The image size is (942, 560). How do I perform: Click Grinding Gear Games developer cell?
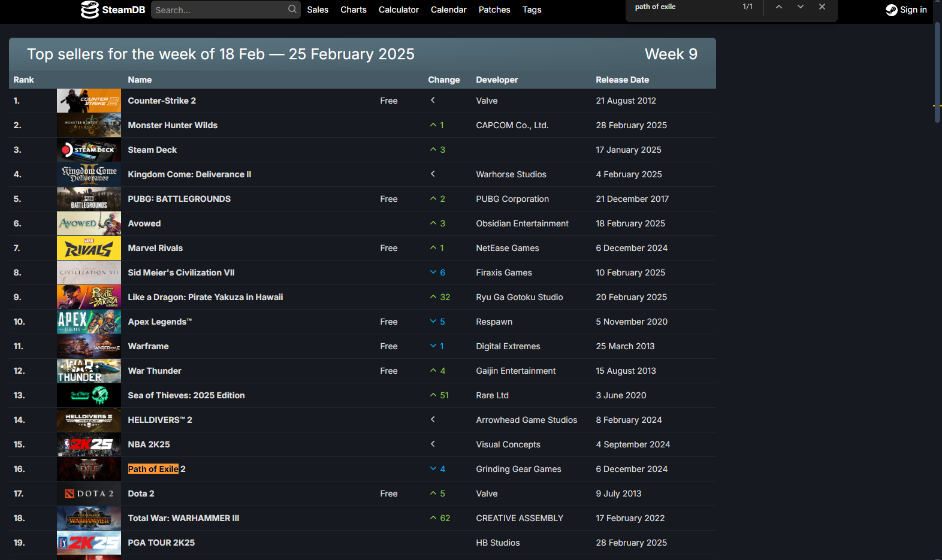pos(518,469)
